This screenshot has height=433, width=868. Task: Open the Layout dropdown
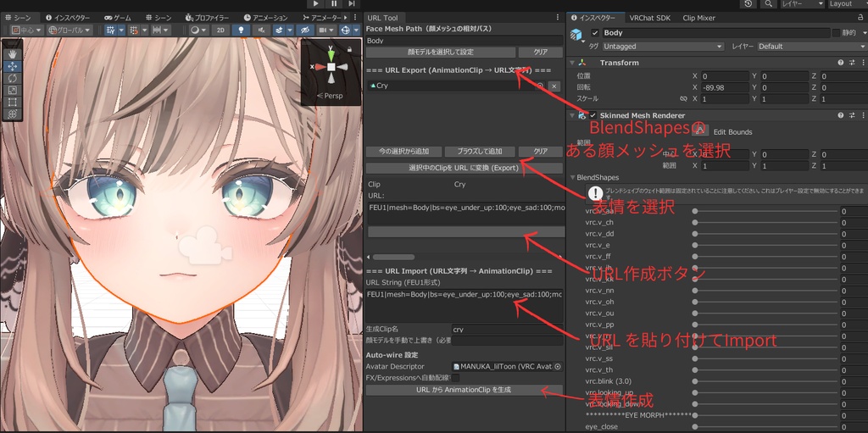pos(847,4)
